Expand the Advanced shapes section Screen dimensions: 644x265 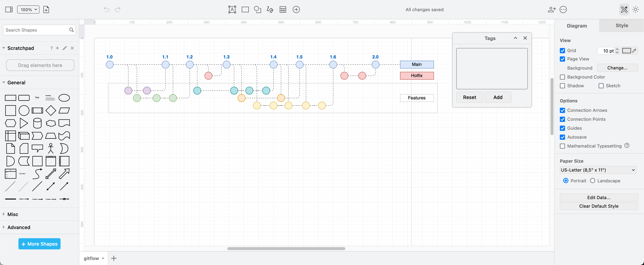pos(18,227)
